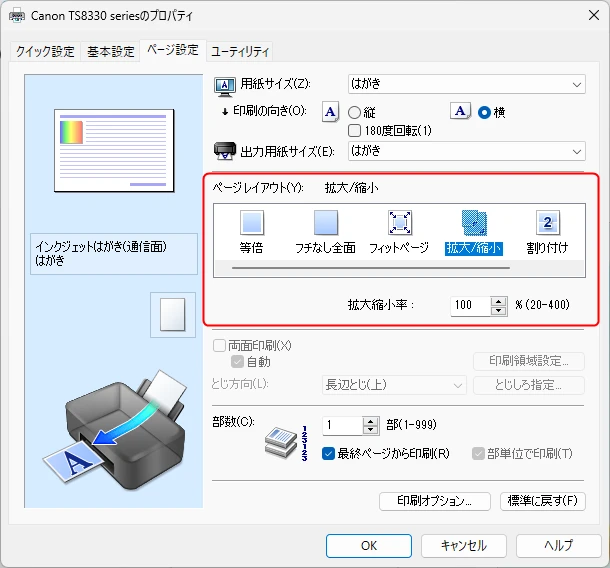Click the stacked pages copies icon

pyautogui.click(x=281, y=442)
